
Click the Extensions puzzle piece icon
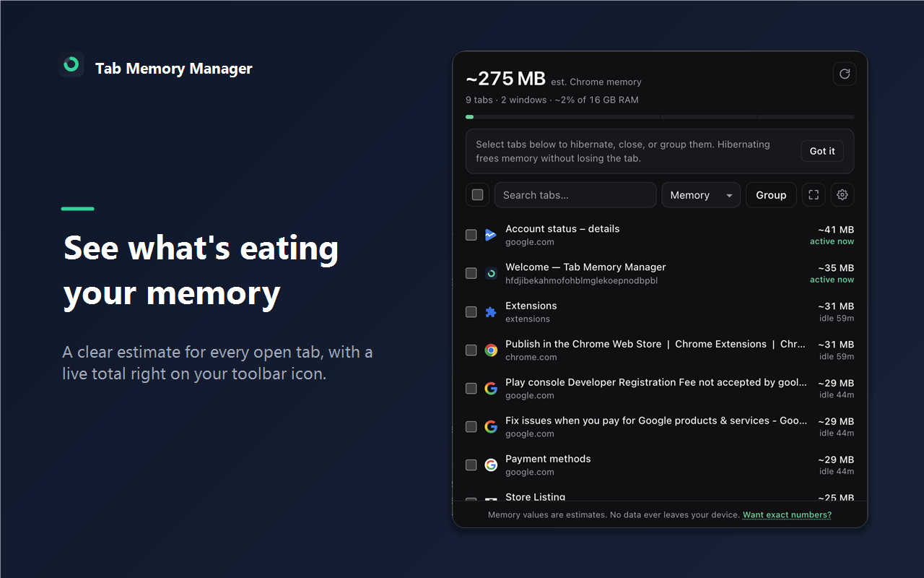click(491, 312)
